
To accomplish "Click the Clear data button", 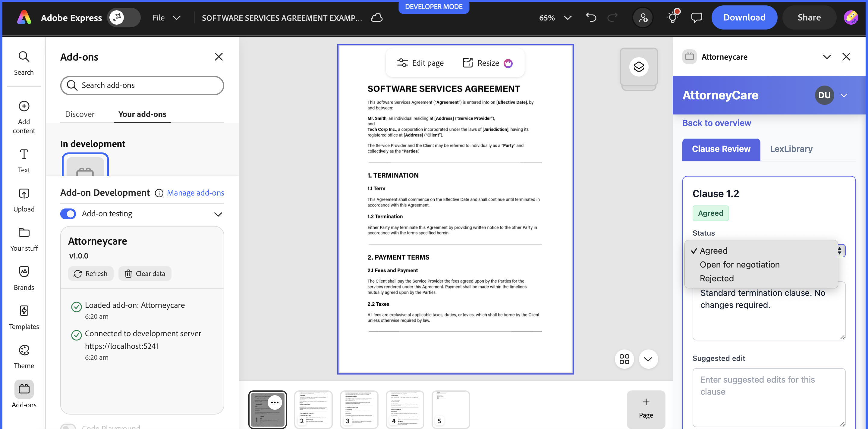I will pos(145,274).
